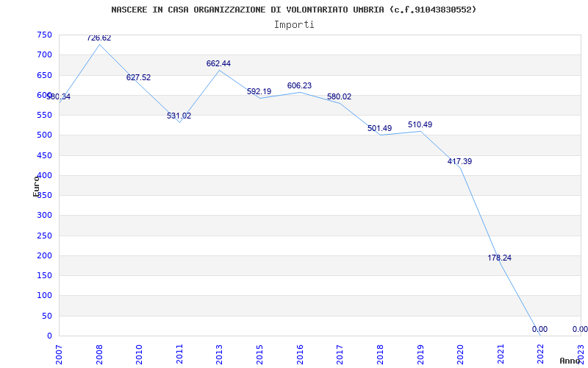Click the 531.02 data label
588x368 pixels.
point(179,116)
